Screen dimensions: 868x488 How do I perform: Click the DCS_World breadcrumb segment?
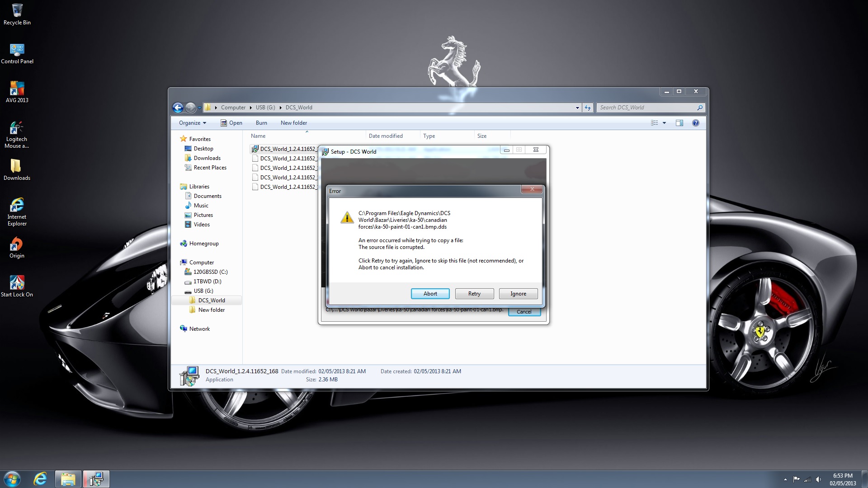pyautogui.click(x=299, y=108)
